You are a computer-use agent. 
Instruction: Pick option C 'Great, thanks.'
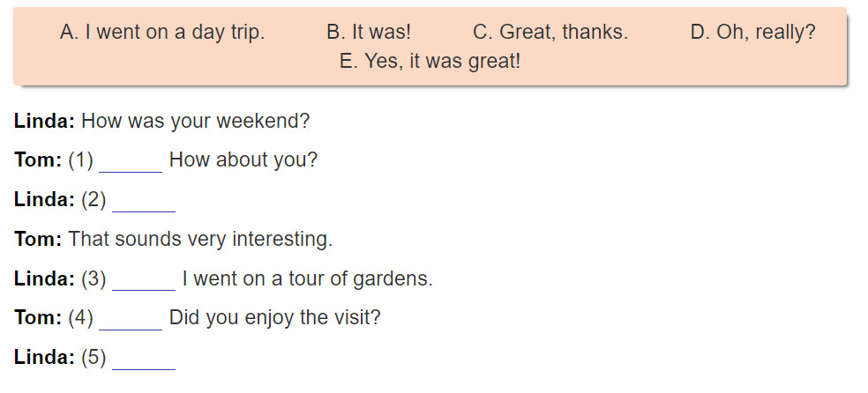coord(550,33)
